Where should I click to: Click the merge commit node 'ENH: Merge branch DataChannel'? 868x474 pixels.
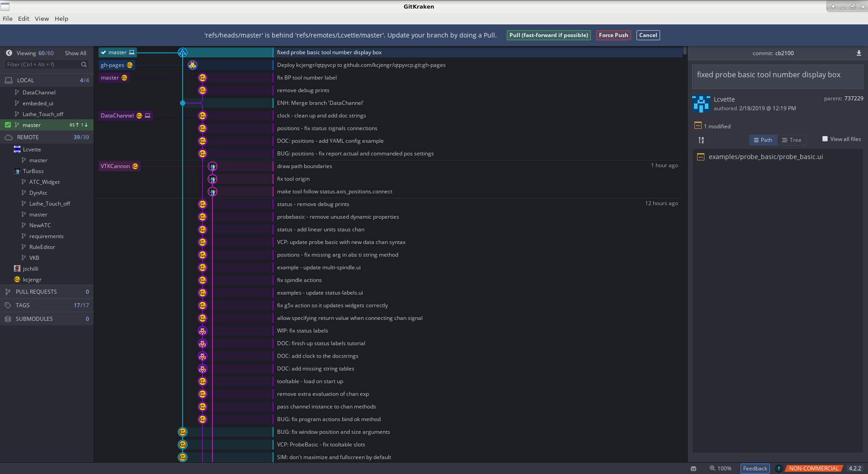click(183, 103)
